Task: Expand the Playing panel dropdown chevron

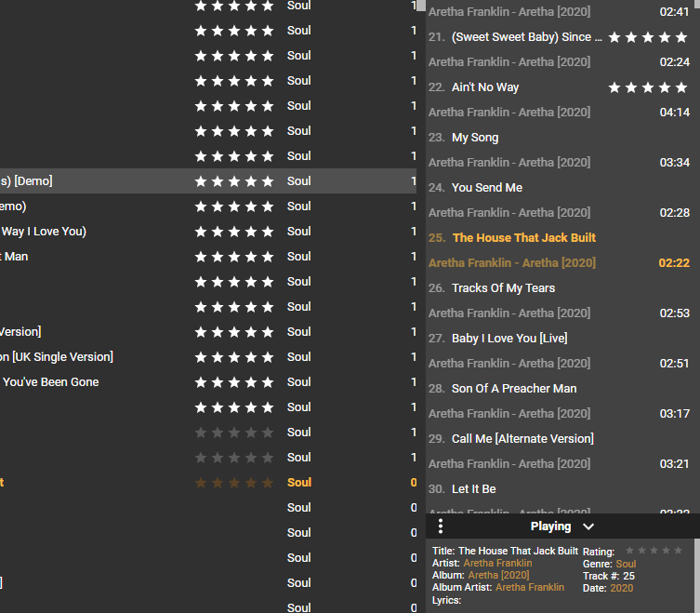Action: [x=588, y=526]
